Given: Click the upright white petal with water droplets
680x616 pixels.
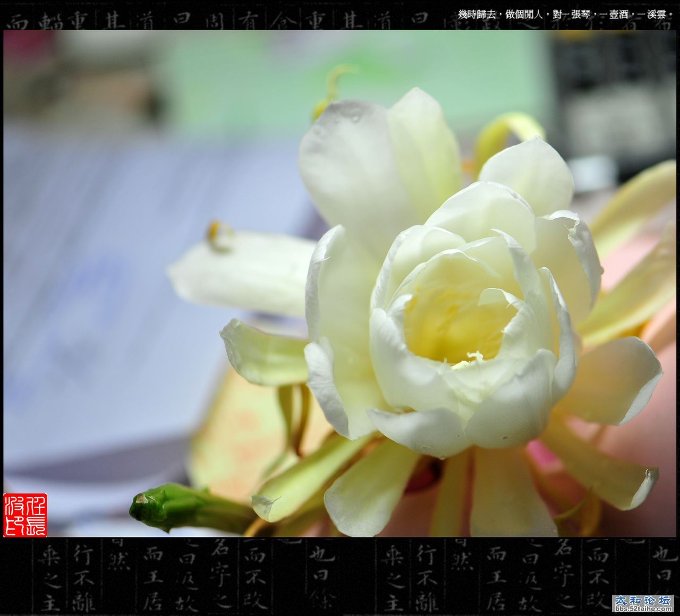Looking at the screenshot, I should click(x=351, y=159).
